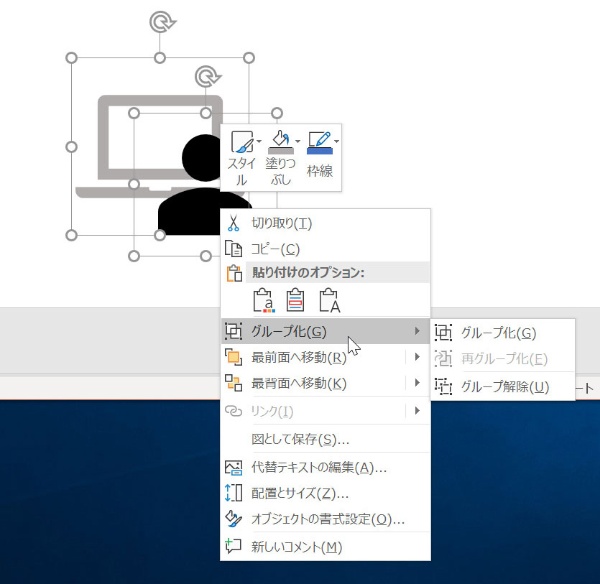
Task: Select コピー(C) from the context menu
Action: point(275,248)
